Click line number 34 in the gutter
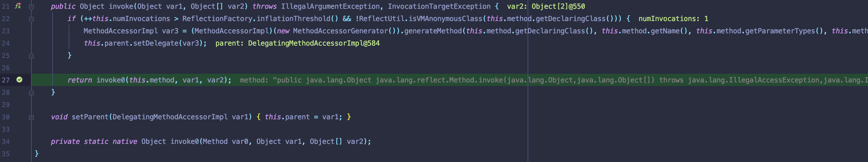 coord(6,142)
